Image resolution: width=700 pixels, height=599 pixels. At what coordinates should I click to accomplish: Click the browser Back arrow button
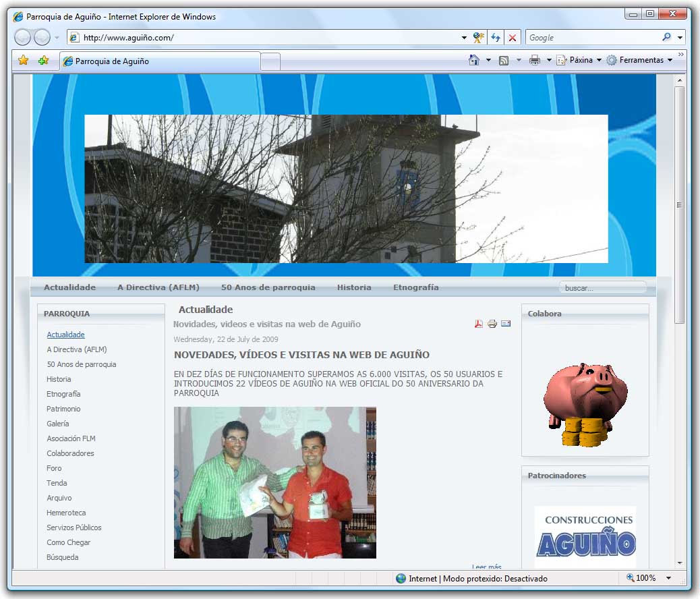click(23, 38)
